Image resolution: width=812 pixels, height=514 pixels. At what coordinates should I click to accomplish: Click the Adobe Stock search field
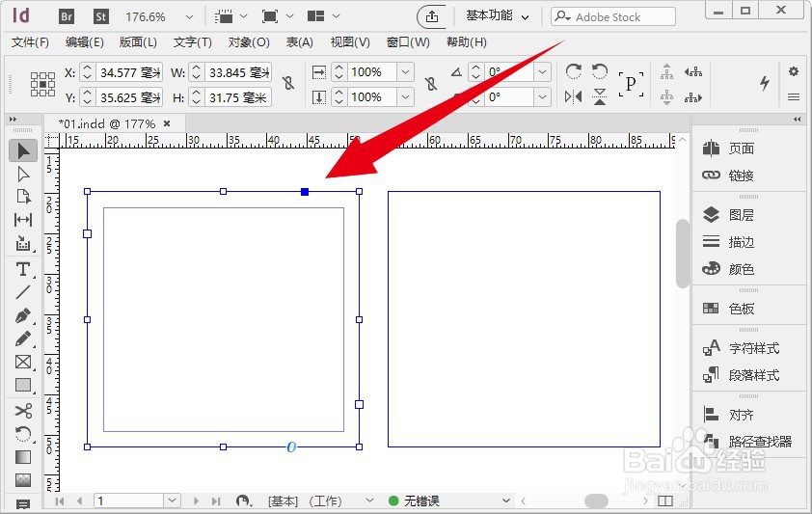point(613,16)
